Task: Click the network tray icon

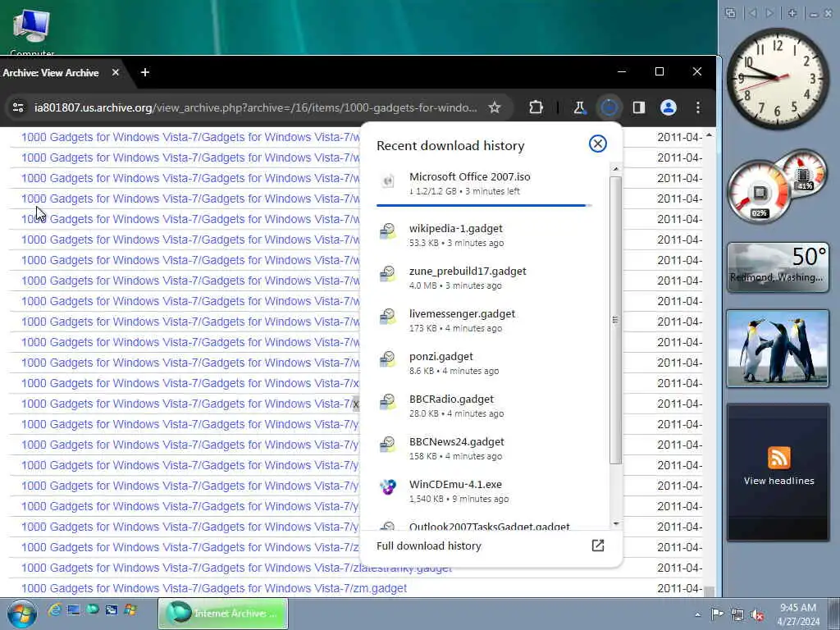Action: [737, 615]
